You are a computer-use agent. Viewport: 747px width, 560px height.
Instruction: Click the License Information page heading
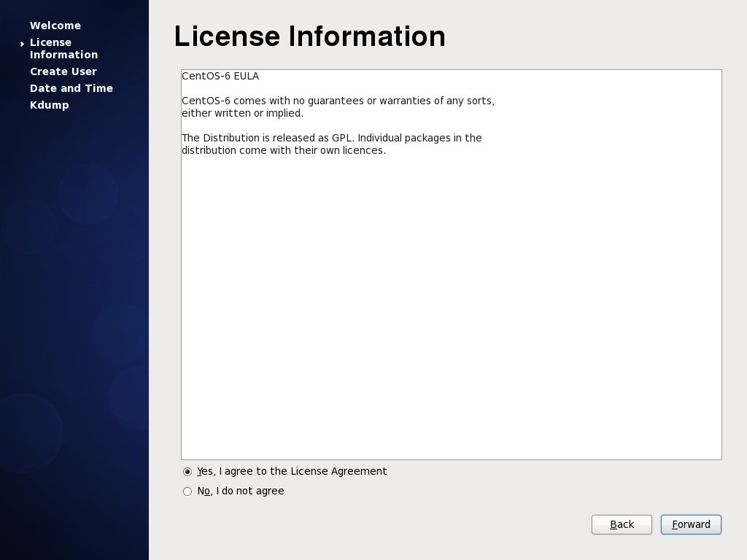(x=309, y=36)
